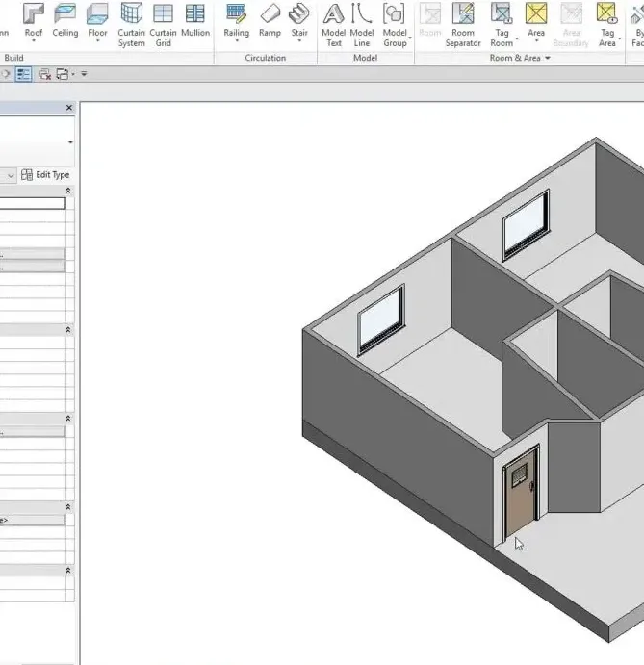This screenshot has width=644, height=665.
Task: Click the Edit Type button
Action: [x=46, y=175]
